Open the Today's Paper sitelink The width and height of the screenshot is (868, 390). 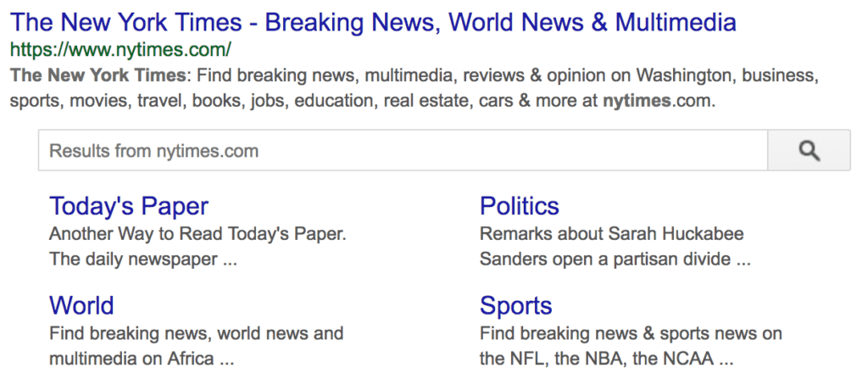point(129,206)
